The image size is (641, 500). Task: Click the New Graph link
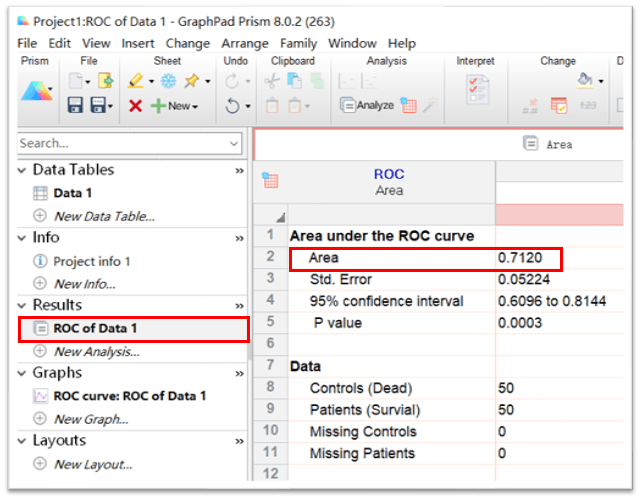point(90,419)
